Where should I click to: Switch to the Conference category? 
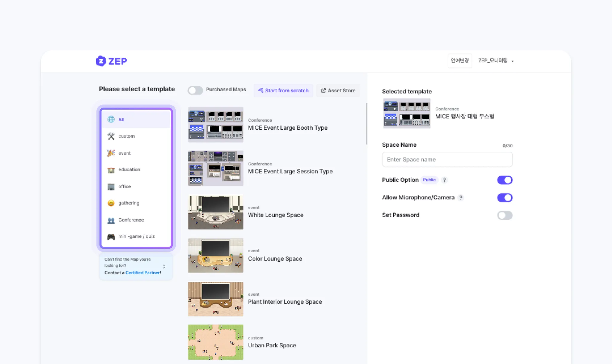click(131, 220)
